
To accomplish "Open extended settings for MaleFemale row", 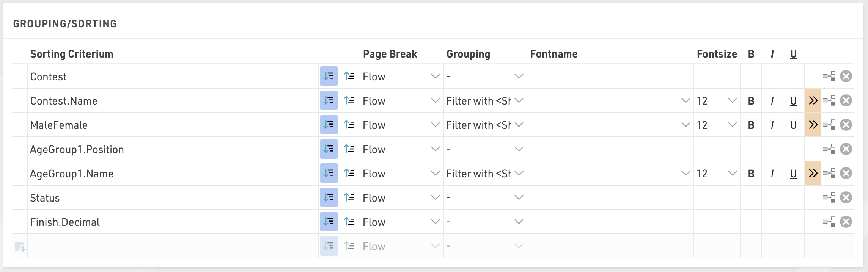I will tap(813, 125).
